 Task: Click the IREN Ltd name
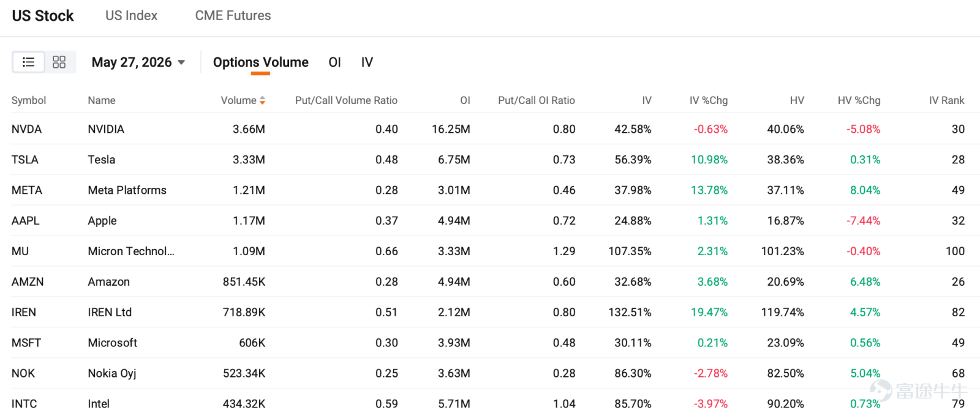pos(110,313)
